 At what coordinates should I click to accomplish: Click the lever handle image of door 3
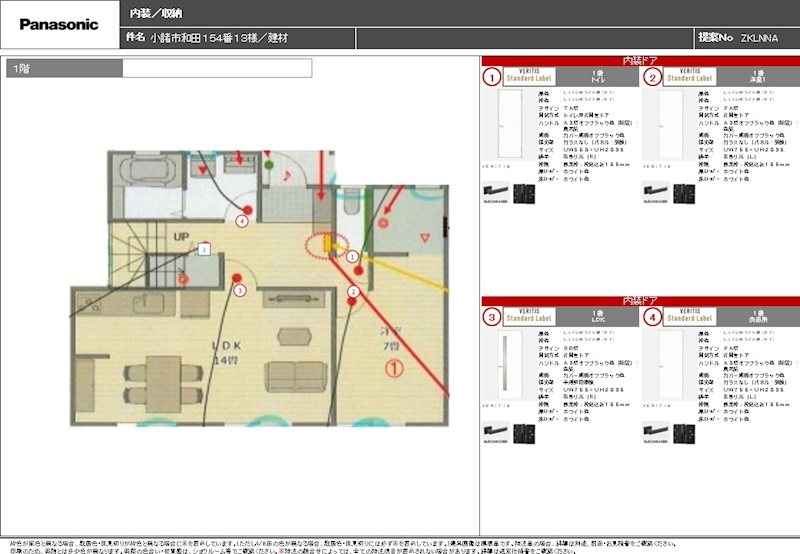pyautogui.click(x=496, y=433)
